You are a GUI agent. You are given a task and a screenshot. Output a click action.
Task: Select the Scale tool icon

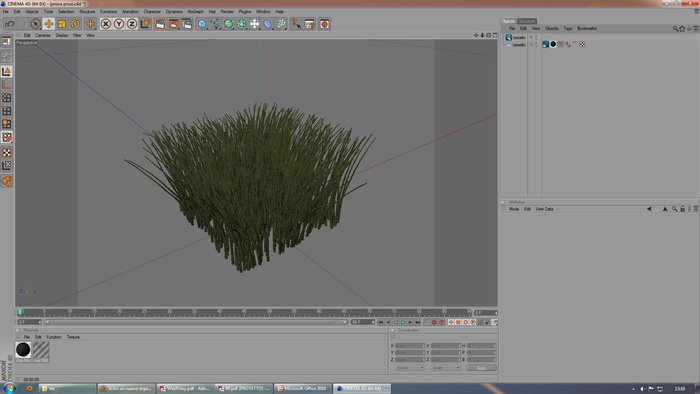tap(62, 24)
